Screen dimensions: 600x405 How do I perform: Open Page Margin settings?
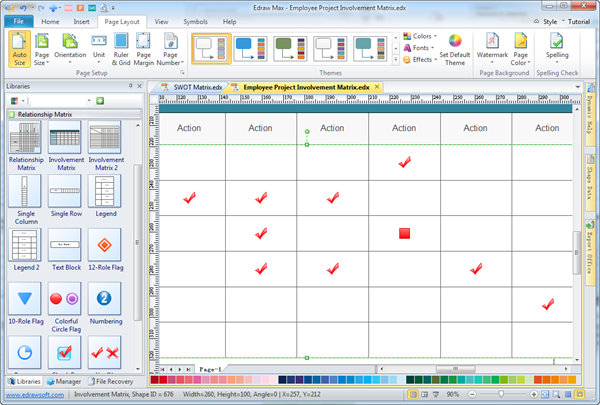(143, 49)
